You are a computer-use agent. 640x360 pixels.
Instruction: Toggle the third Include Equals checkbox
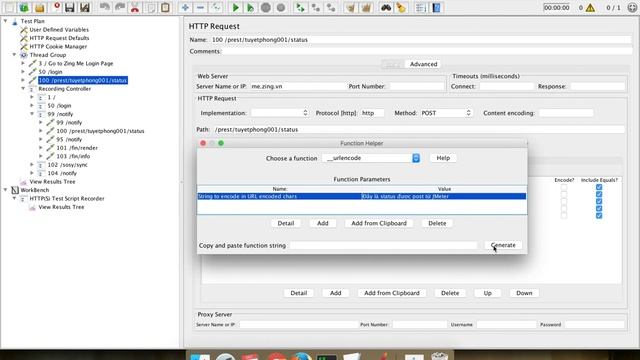599,201
